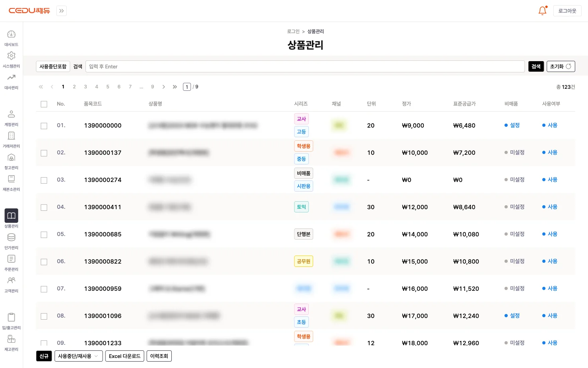588x368 pixels.
Task: Collapse sidebar with double-chevron button
Action: click(62, 11)
